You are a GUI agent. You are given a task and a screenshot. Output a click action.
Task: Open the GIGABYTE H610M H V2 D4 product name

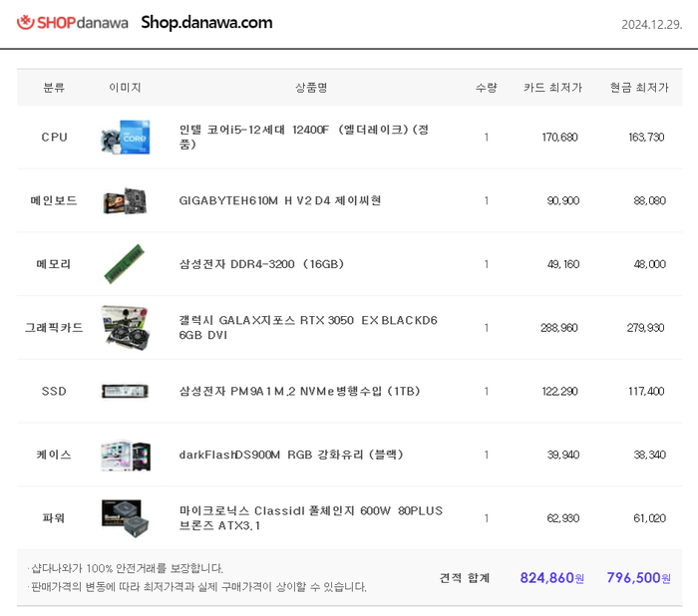280,200
